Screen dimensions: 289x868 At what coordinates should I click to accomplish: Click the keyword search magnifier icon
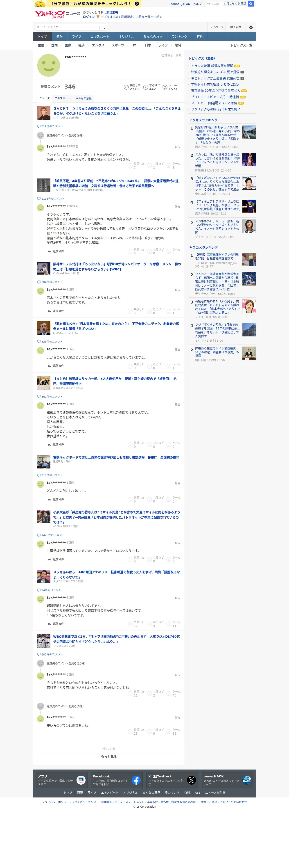tap(103, 27)
